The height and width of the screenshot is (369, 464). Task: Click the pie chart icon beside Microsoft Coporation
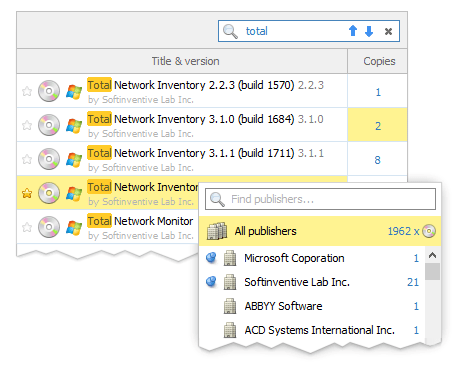click(211, 258)
